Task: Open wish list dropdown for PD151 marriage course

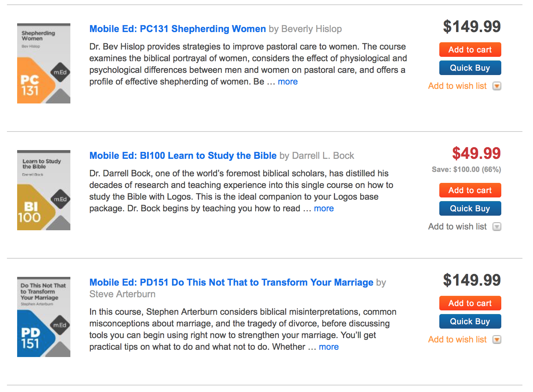Action: [x=497, y=340]
